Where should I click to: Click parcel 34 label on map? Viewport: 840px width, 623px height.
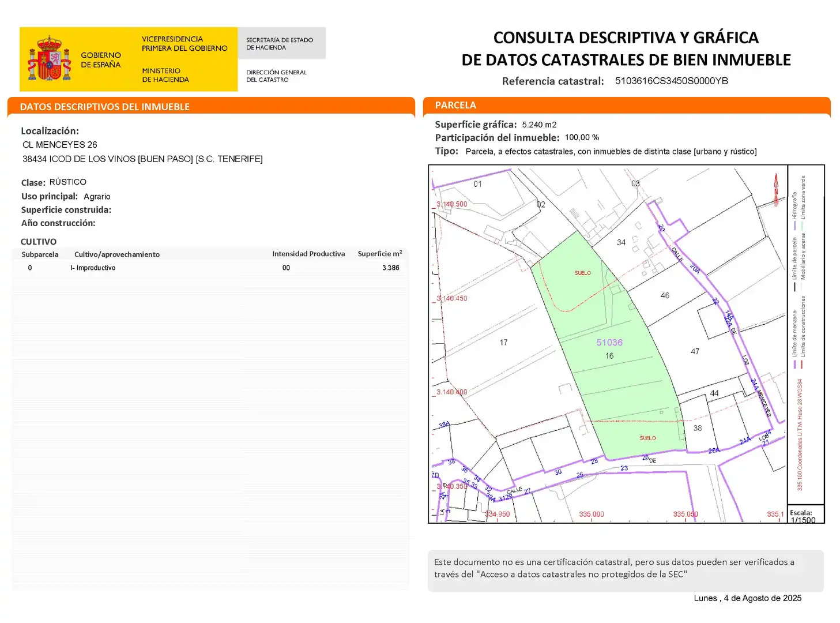(621, 242)
